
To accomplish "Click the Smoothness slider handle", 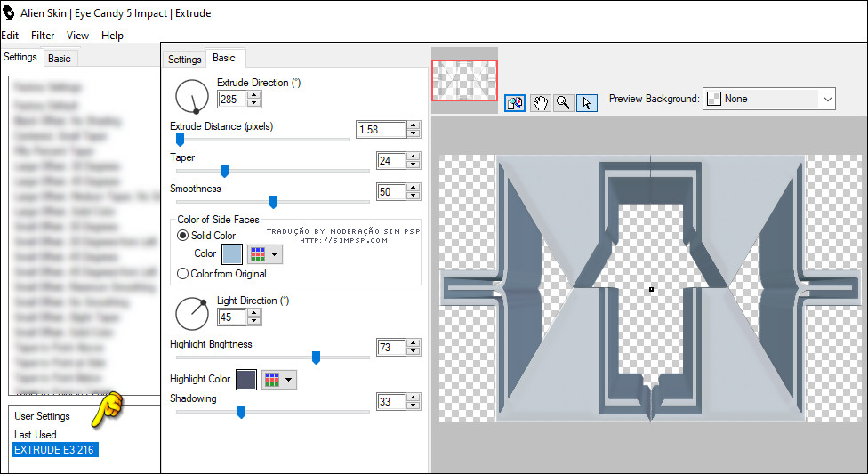I will pyautogui.click(x=273, y=202).
